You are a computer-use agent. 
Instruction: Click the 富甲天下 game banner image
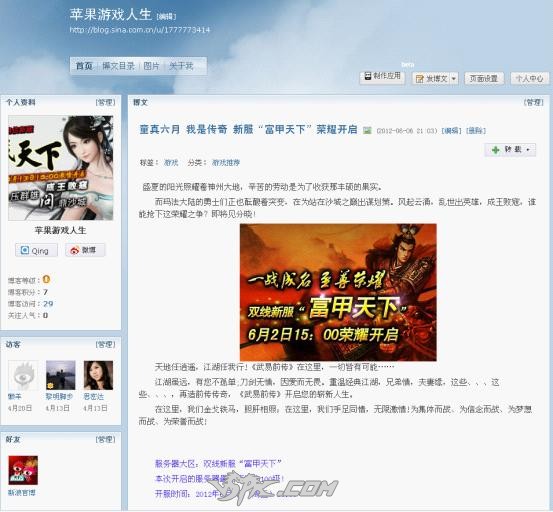tap(338, 292)
